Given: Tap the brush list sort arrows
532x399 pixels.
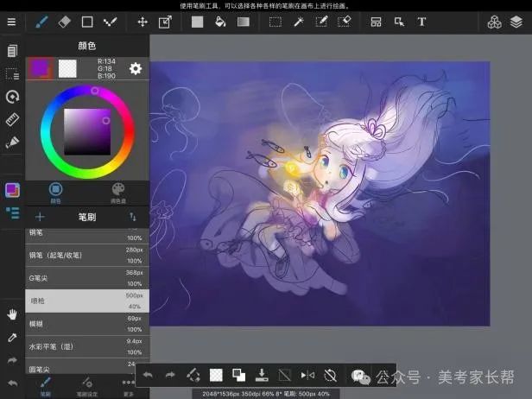Looking at the screenshot, I should click(x=133, y=217).
